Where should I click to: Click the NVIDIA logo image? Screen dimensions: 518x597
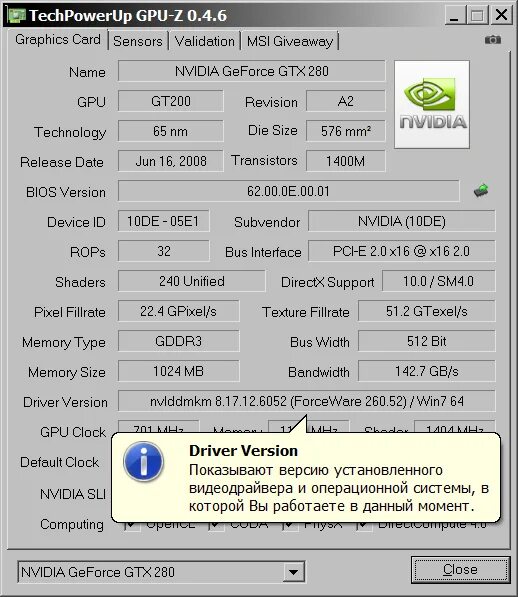point(432,104)
